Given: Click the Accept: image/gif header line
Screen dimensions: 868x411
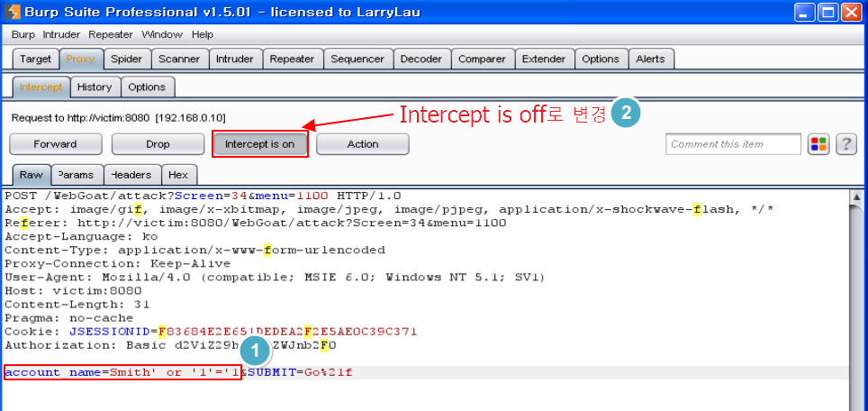Looking at the screenshot, I should coord(389,209).
